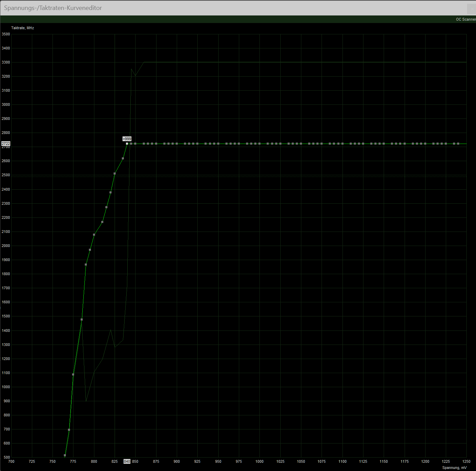Select curve point near 1480 MHz at 785 mV

point(82,319)
